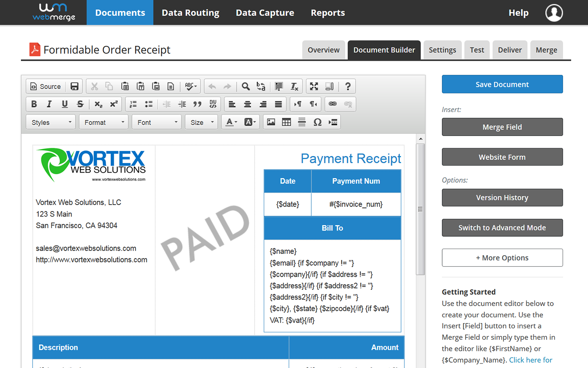Switch to the Deliver tab
Image resolution: width=588 pixels, height=368 pixels.
click(x=510, y=50)
